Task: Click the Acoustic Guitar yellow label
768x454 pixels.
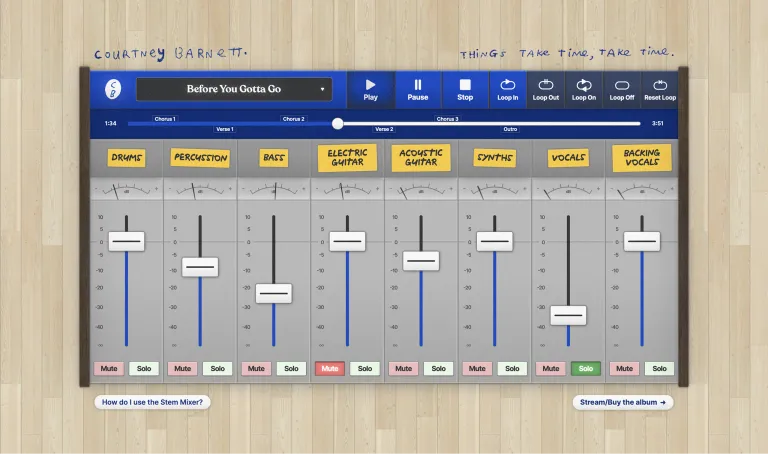Action: [x=421, y=158]
